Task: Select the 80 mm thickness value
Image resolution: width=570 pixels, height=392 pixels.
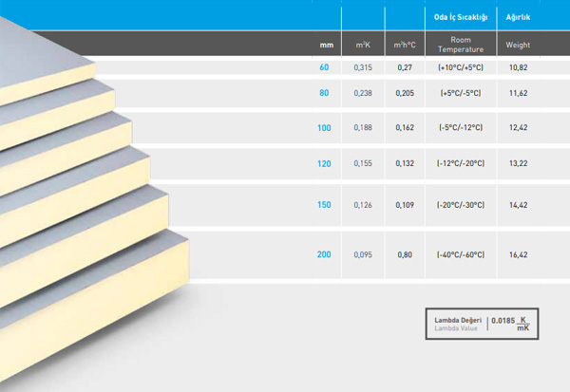Action: click(324, 92)
